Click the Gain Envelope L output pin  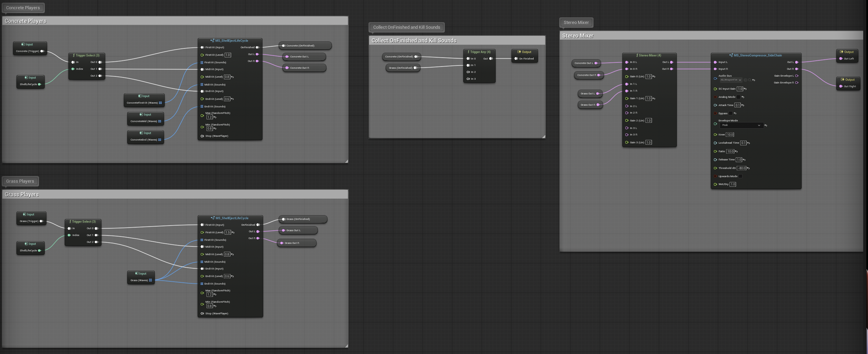click(x=797, y=76)
